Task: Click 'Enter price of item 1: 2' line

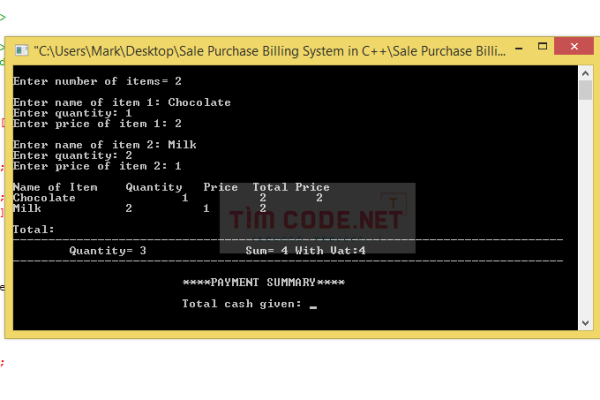Action: point(97,124)
